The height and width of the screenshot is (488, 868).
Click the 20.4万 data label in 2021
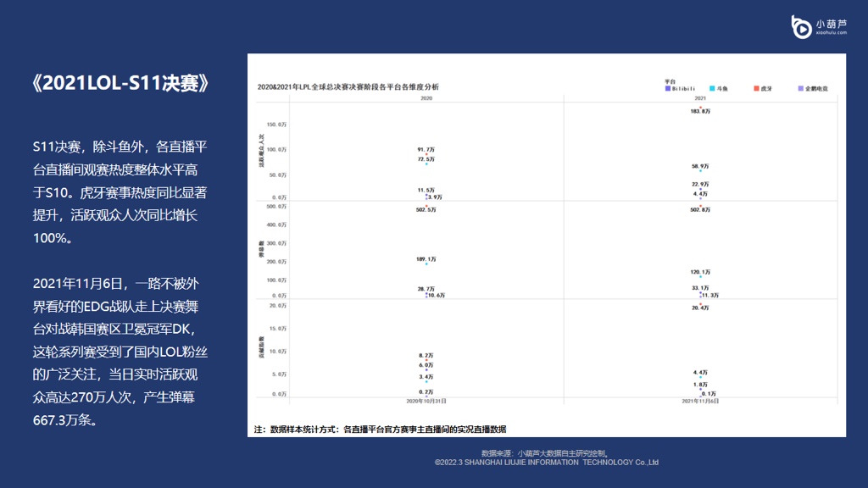pos(700,308)
